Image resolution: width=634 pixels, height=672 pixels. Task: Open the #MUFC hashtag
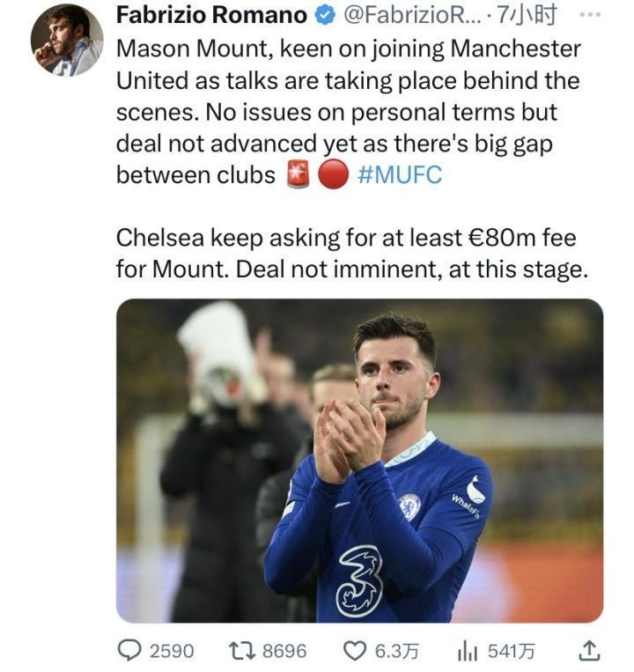pos(401,174)
